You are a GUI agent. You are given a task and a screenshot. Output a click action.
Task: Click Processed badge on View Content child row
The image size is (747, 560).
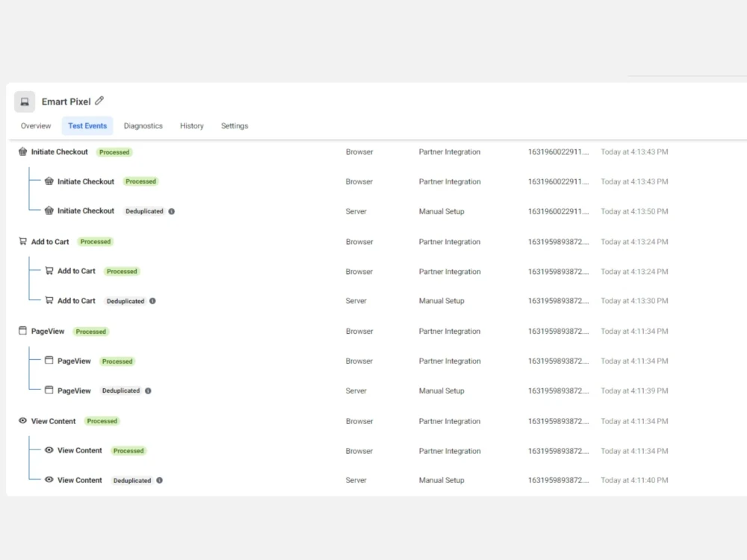(128, 451)
